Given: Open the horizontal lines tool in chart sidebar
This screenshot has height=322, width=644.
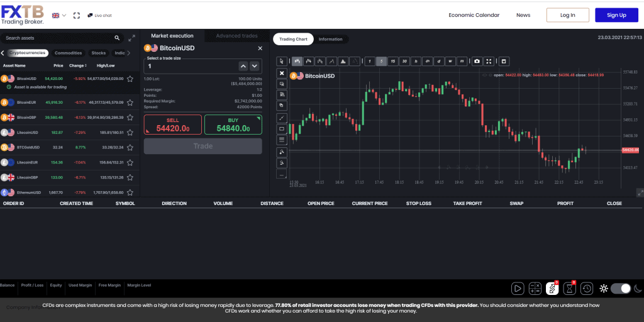Looking at the screenshot, I should coord(281,140).
